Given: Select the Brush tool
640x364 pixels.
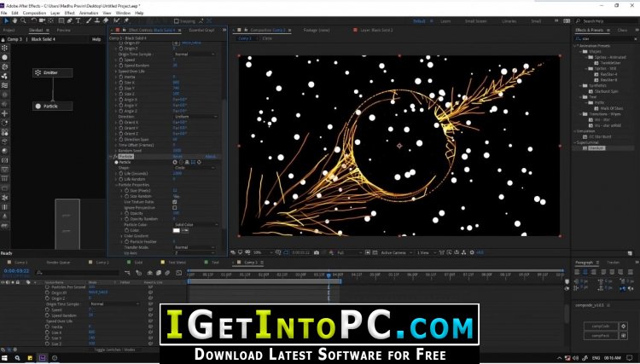Looking at the screenshot, I should point(89,20).
